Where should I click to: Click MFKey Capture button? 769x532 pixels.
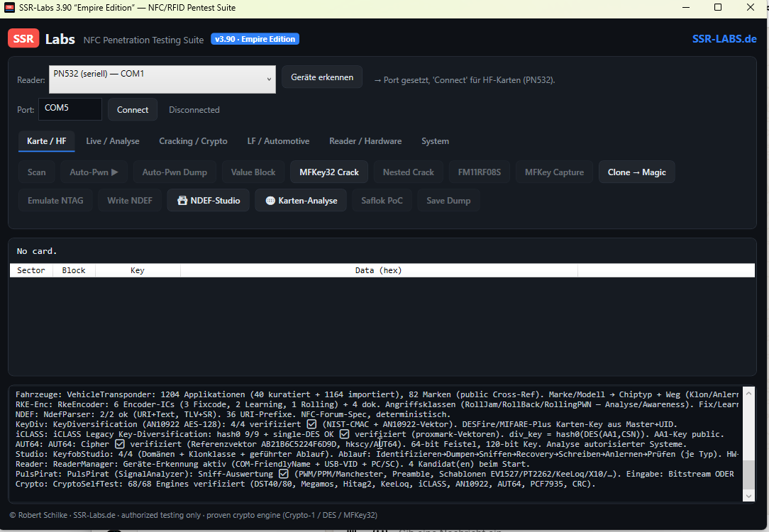coord(554,172)
